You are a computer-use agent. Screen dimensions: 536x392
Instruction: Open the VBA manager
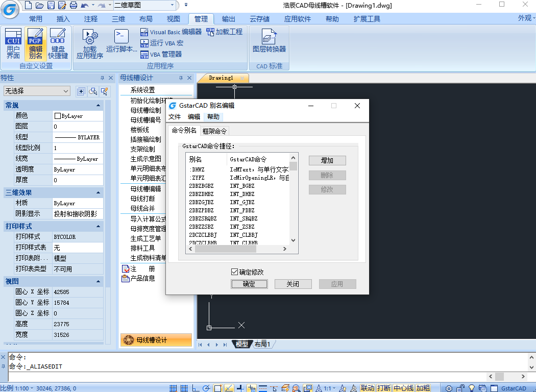point(161,54)
